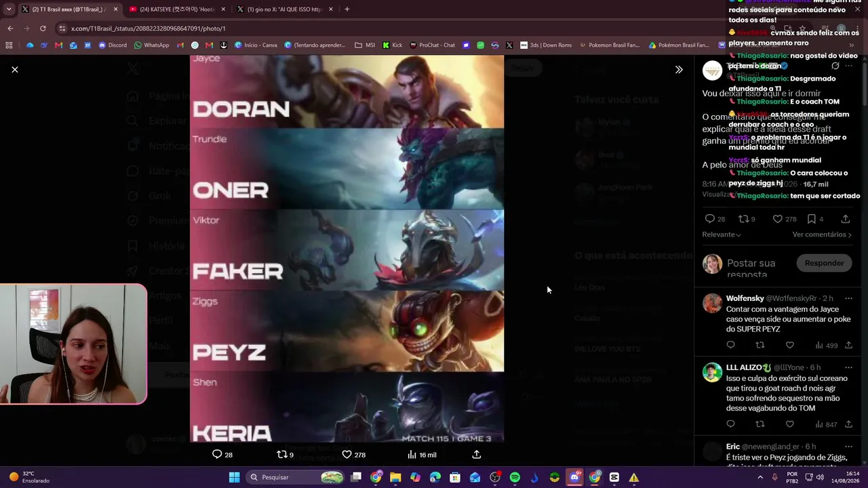Click LLL ALIZO's avatar picture
Viewport: 868px width, 488px height.
point(712,372)
